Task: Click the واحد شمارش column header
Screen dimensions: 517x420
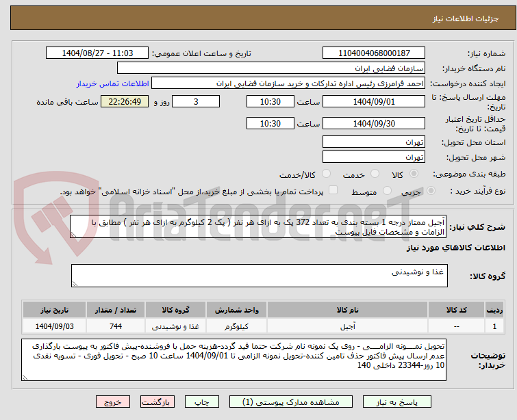Action: (x=237, y=310)
